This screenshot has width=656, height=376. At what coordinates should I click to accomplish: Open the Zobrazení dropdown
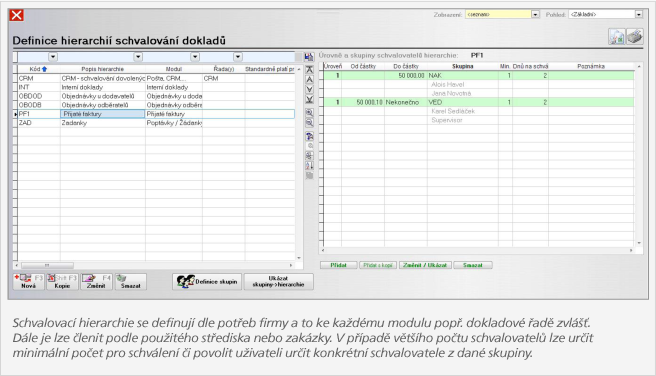(x=535, y=15)
